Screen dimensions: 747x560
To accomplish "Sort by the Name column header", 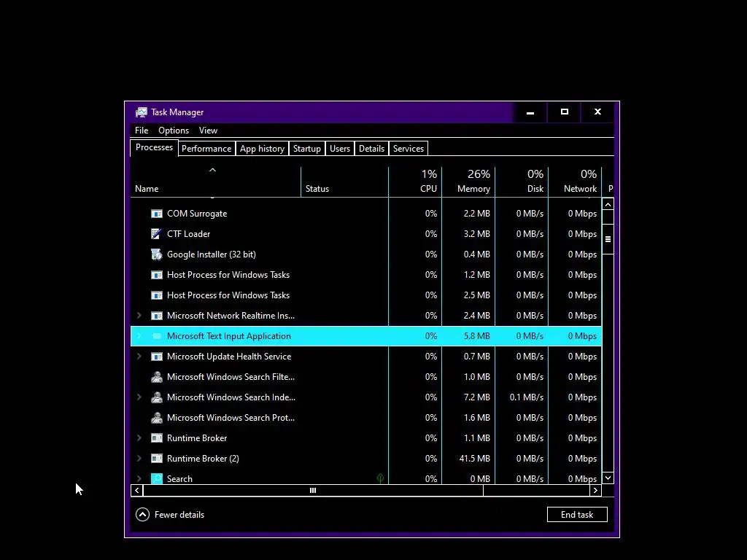I will pos(215,182).
